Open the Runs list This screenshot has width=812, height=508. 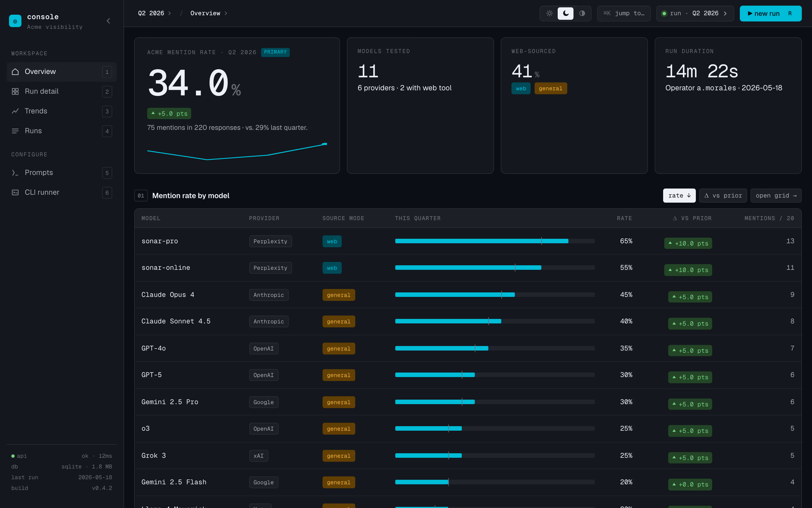(62, 131)
